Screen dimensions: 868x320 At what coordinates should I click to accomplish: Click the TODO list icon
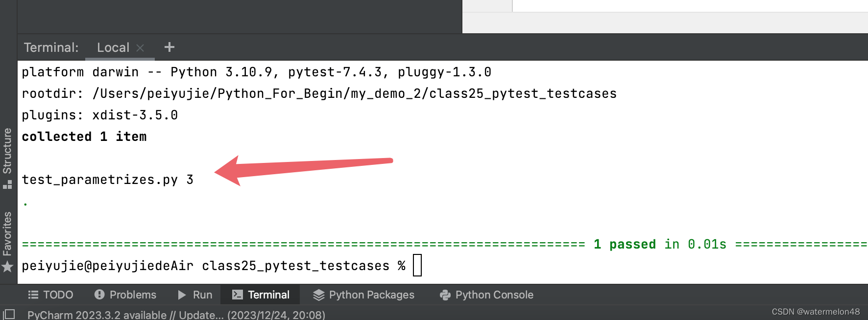[33, 295]
